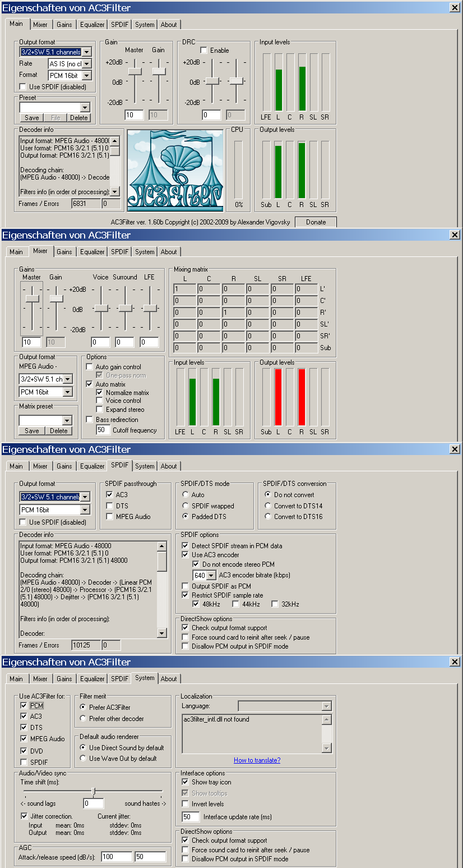Choose Convert to DTS16
463x868 pixels.
coord(268,517)
